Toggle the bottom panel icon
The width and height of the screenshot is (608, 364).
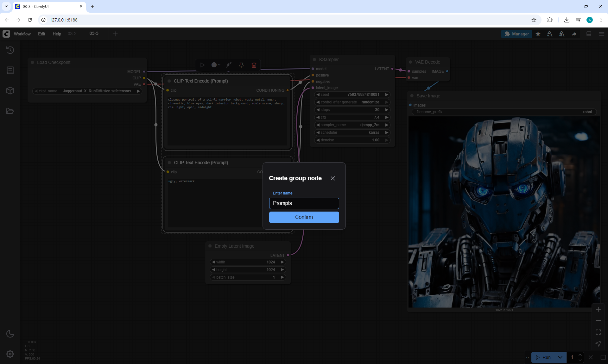point(589,34)
